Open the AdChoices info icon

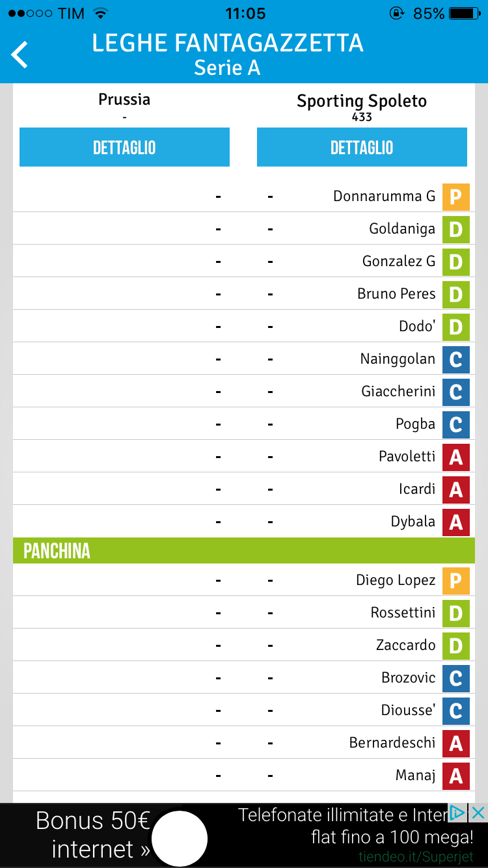click(459, 812)
